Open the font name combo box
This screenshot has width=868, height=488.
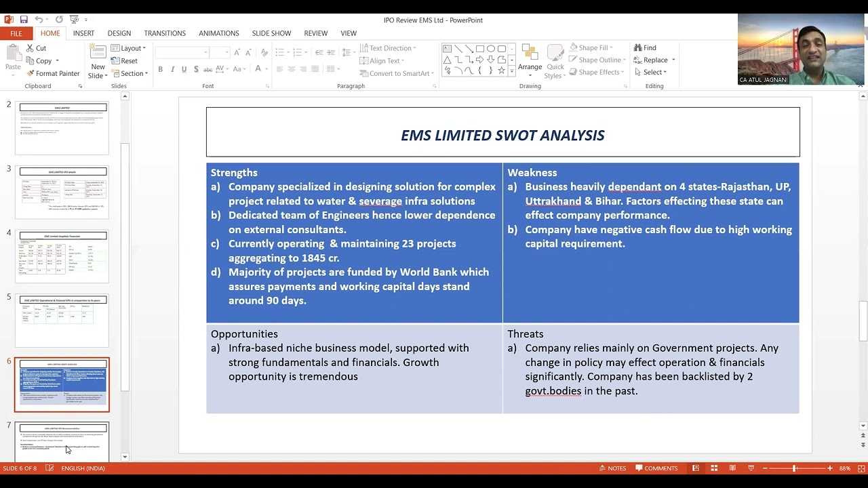point(182,52)
